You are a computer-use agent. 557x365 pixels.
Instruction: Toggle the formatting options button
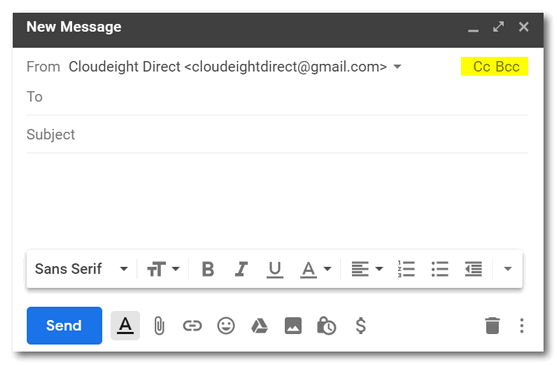[x=125, y=326]
